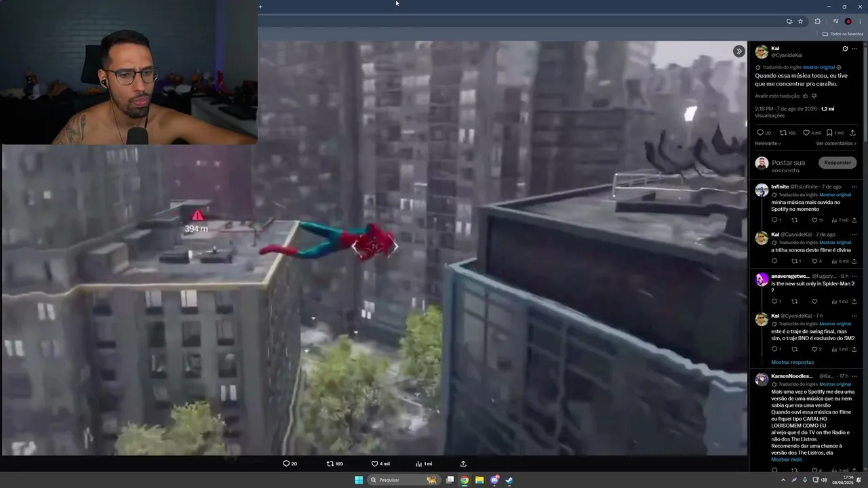Screen dimensions: 868x488
Task: Like Infinite's reply with 11 likes
Action: pos(816,220)
